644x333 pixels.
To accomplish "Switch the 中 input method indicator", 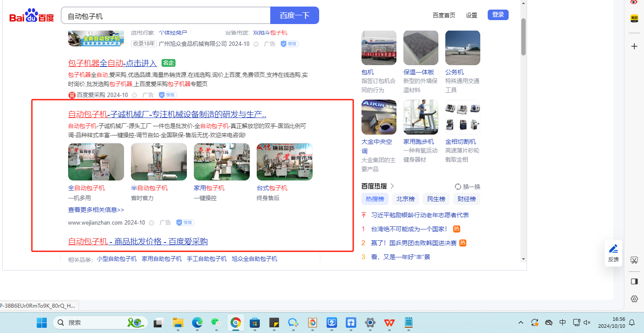I will point(563,323).
